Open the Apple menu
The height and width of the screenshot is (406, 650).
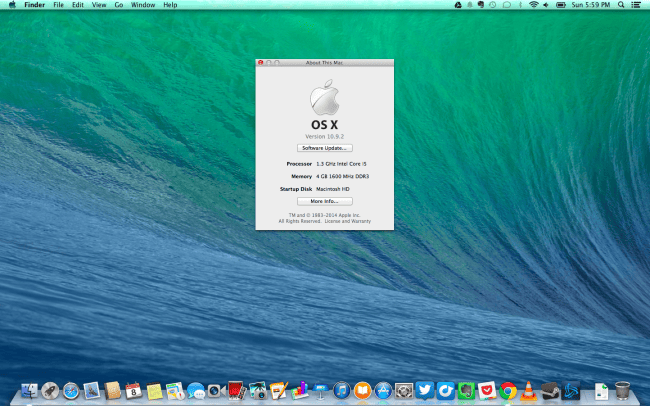[10, 5]
